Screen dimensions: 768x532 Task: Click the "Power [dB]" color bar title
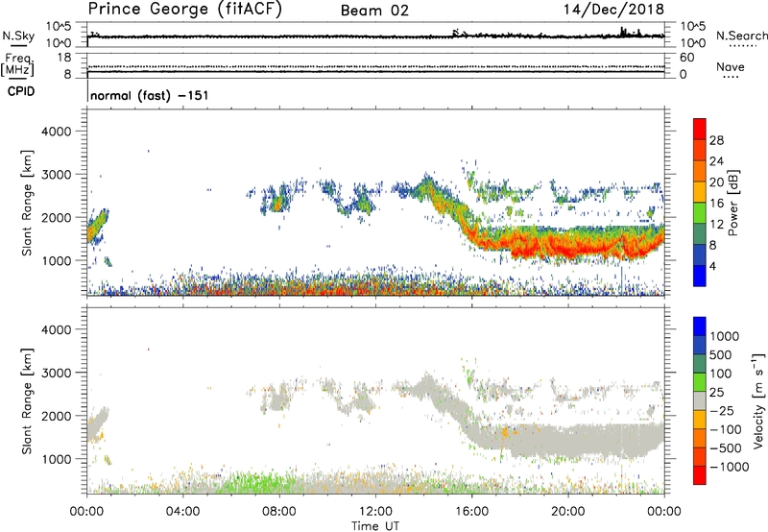tap(732, 203)
